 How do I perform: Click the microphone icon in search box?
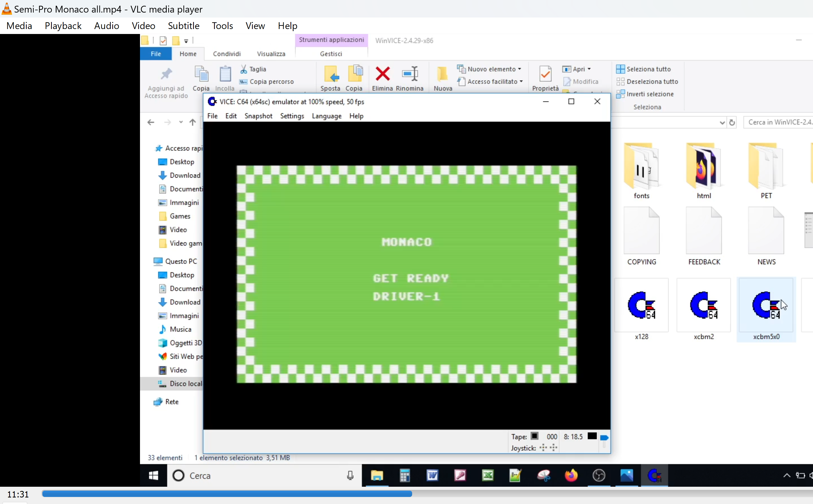[350, 475]
